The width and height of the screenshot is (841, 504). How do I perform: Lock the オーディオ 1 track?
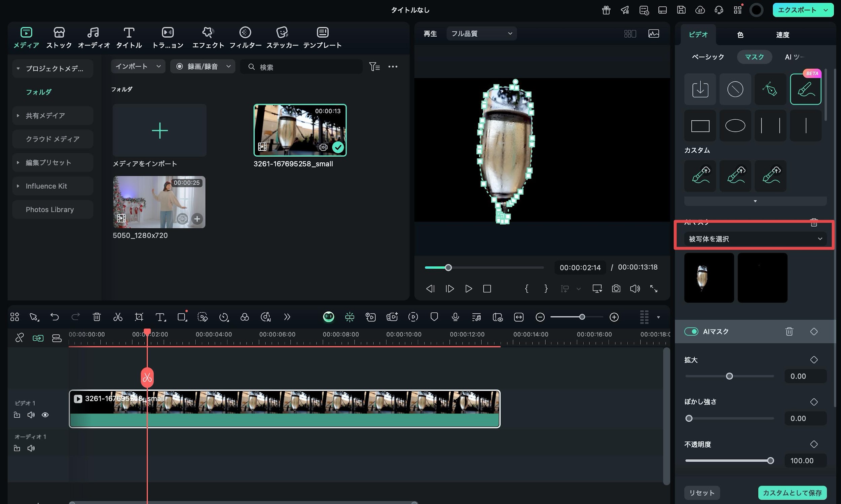[16, 448]
